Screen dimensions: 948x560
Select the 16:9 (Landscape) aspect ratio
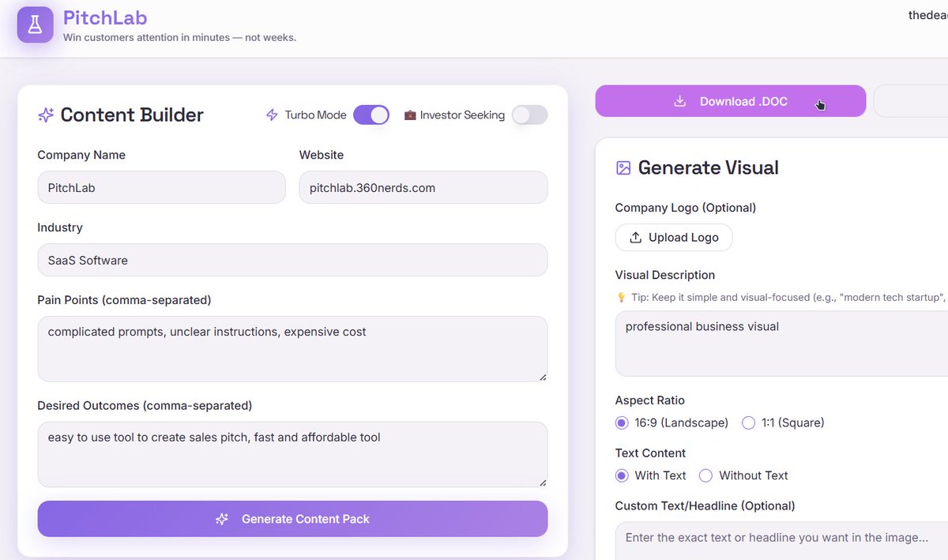tap(622, 423)
